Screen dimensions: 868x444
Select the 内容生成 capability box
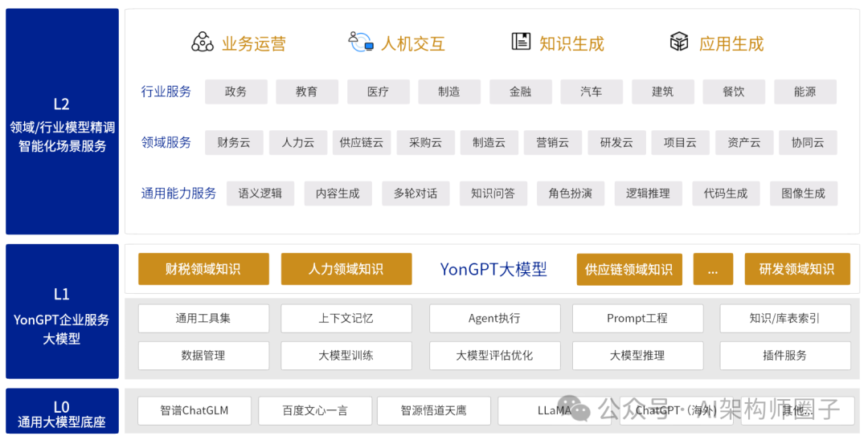click(338, 193)
